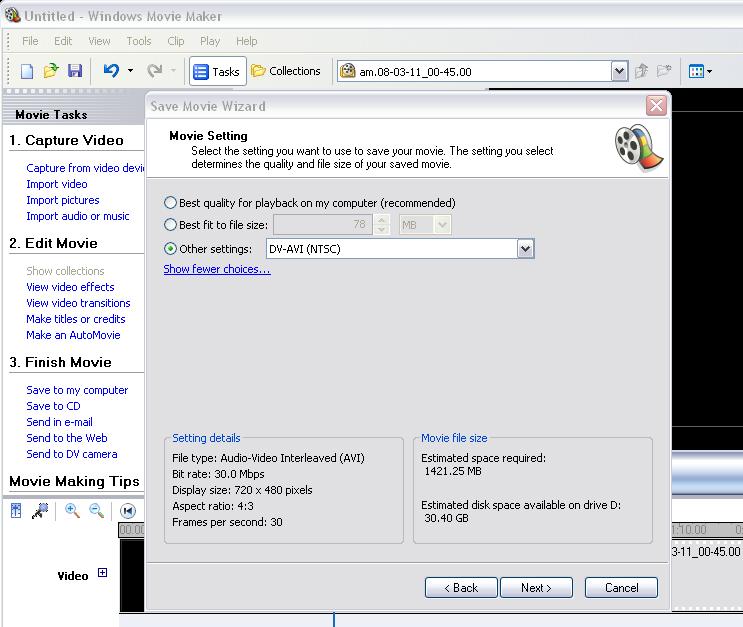This screenshot has width=743, height=627.
Task: Click the 3. Finish Movie heading
Action: [61, 362]
